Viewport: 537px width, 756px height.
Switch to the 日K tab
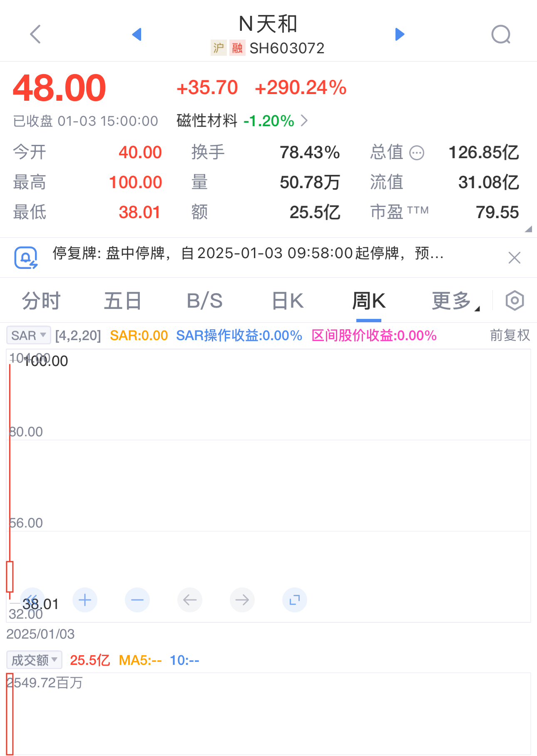[x=288, y=301]
